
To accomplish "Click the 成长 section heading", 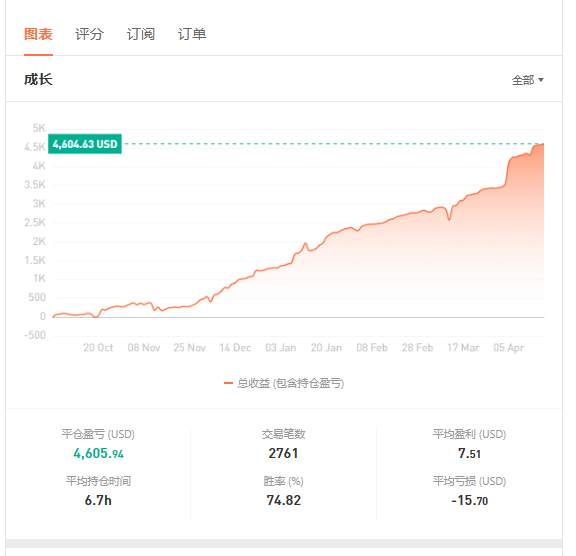I will click(x=38, y=79).
